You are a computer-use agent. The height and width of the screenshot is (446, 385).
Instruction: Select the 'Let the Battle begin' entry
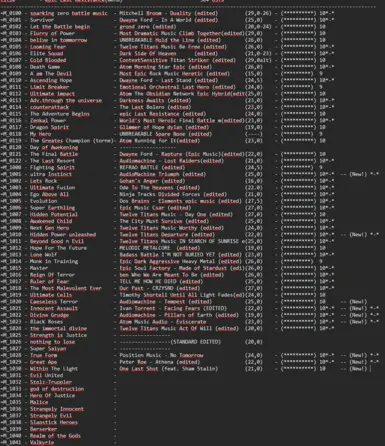coord(60,27)
